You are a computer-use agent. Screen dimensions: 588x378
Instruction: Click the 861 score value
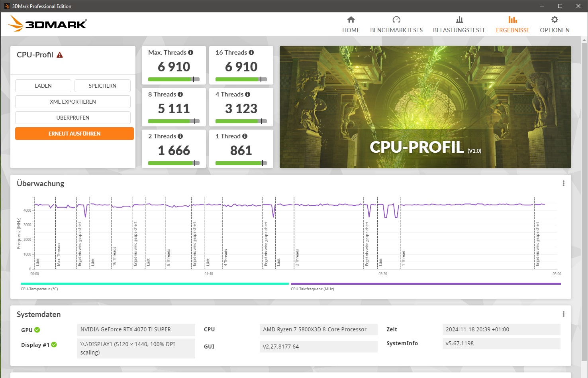[x=241, y=150]
